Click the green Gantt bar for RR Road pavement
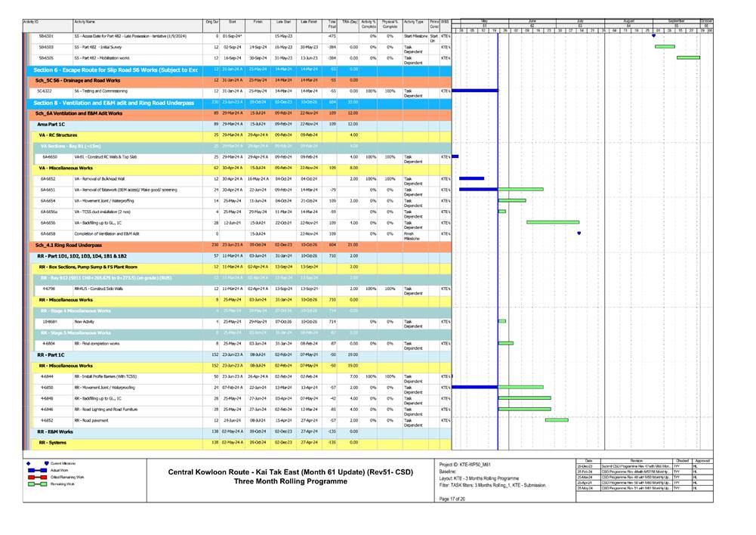 (557, 420)
